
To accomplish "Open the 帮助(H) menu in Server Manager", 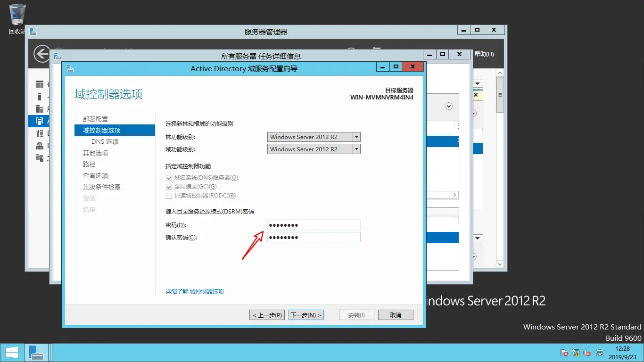I will (484, 54).
